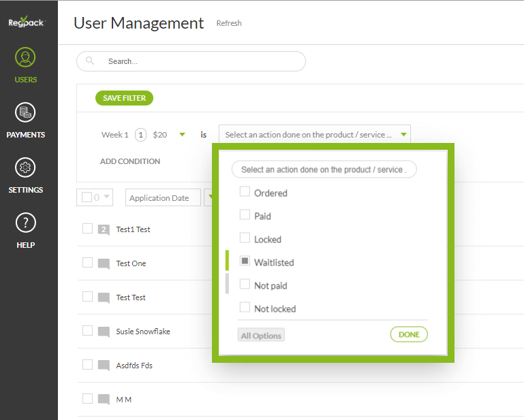524x420 pixels.
Task: Open the Settings gear icon
Action: tap(26, 167)
